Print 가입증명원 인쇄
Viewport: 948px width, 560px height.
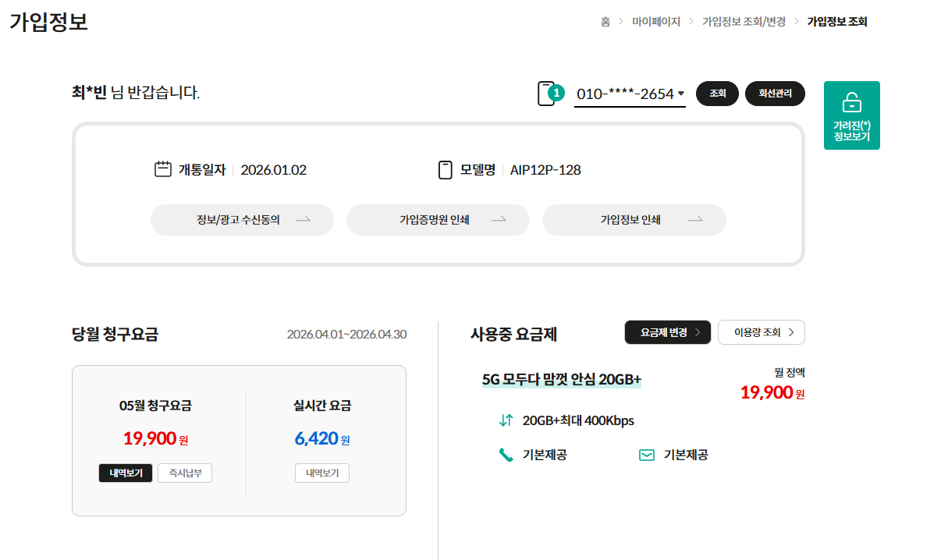coord(438,220)
